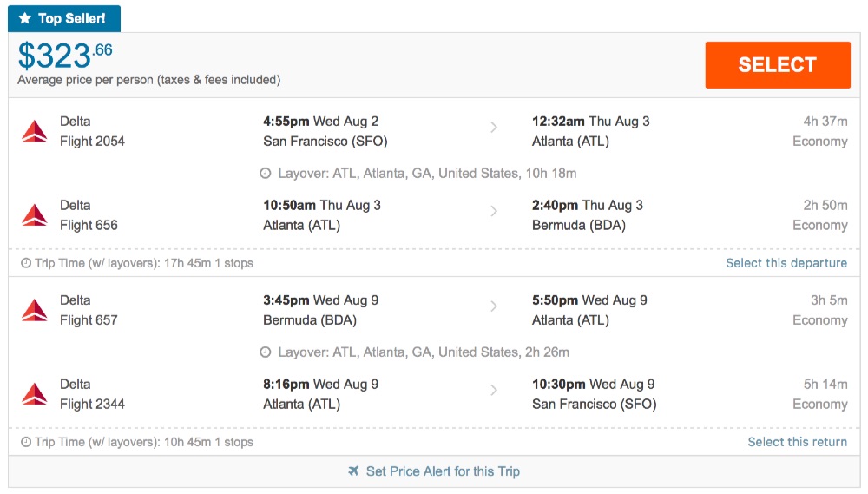868x494 pixels.
Task: Choose the Select this departure link
Action: (786, 263)
